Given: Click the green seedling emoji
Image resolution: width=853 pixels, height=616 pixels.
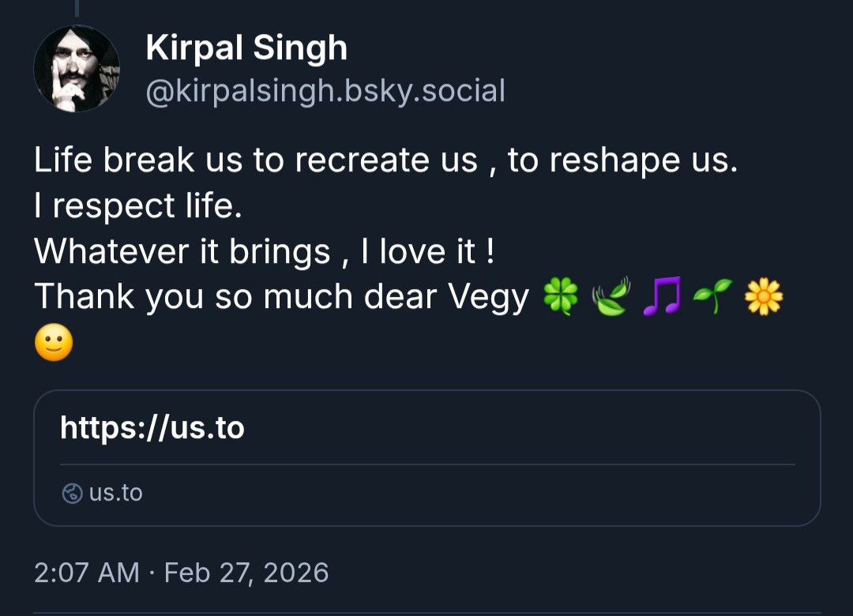Looking at the screenshot, I should pos(710,298).
